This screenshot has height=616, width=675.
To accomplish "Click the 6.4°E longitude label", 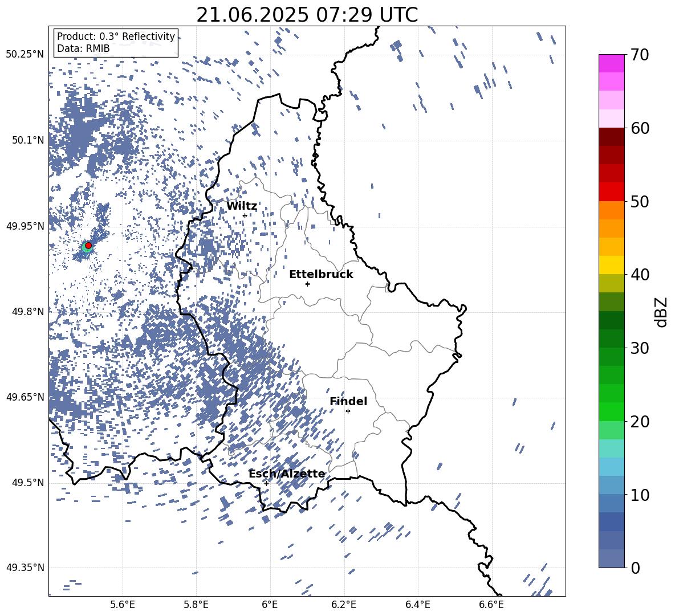I will (417, 605).
